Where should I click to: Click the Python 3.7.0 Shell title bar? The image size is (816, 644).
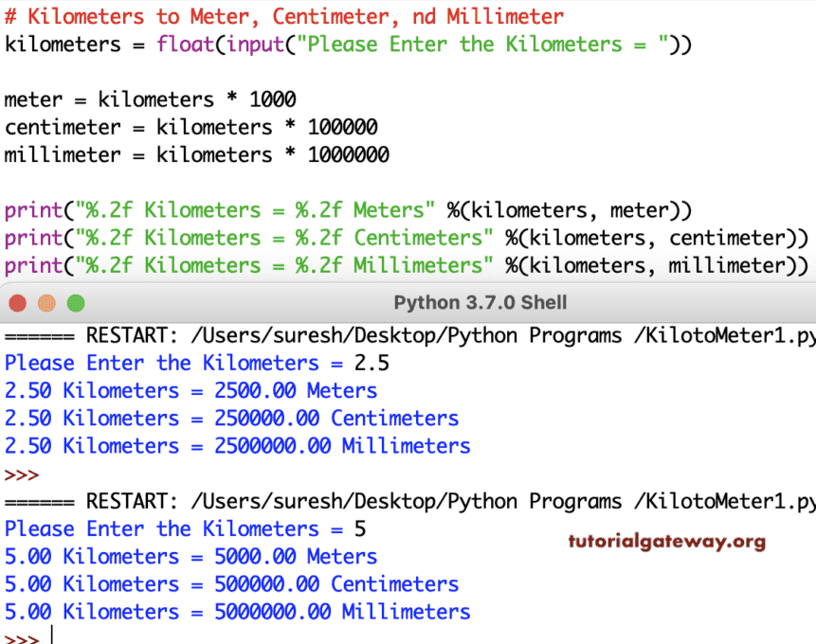pos(408,304)
